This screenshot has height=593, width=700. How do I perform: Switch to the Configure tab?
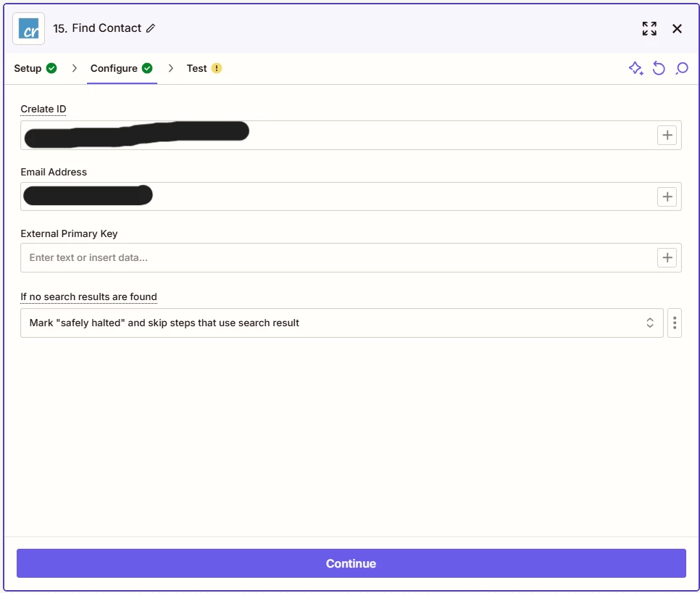[x=122, y=68]
